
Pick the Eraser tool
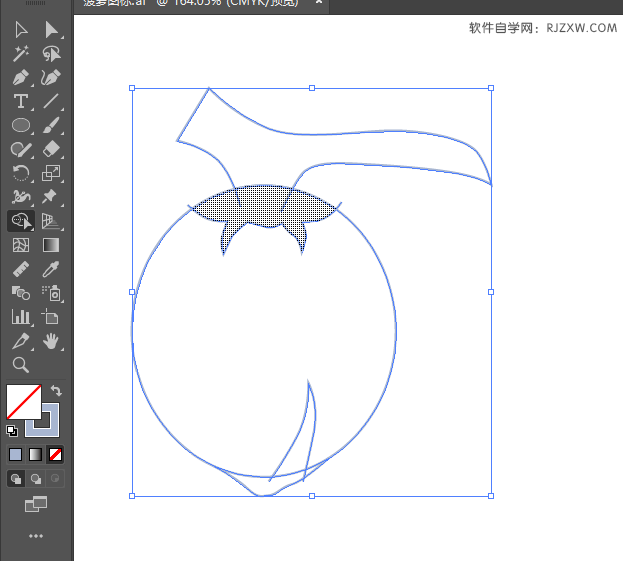coord(52,149)
